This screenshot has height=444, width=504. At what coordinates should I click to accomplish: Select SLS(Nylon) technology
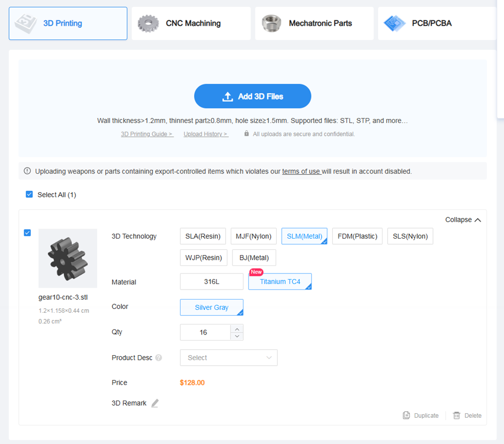(410, 236)
